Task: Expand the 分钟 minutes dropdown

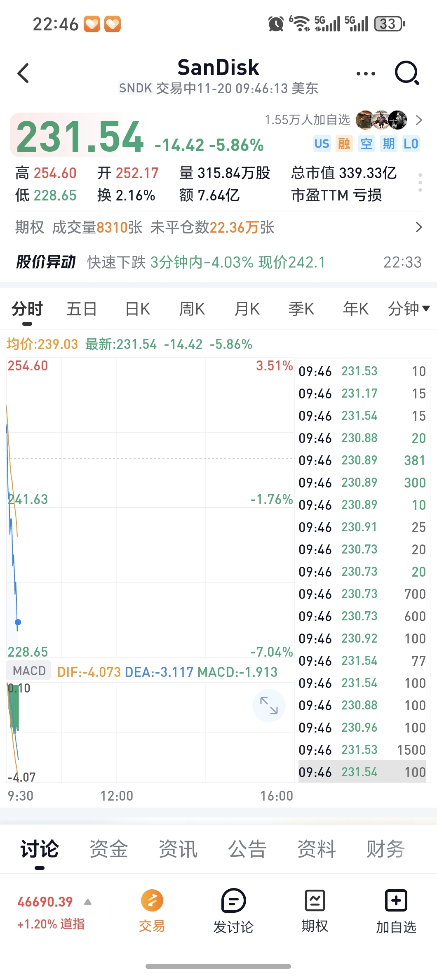Action: tap(409, 309)
